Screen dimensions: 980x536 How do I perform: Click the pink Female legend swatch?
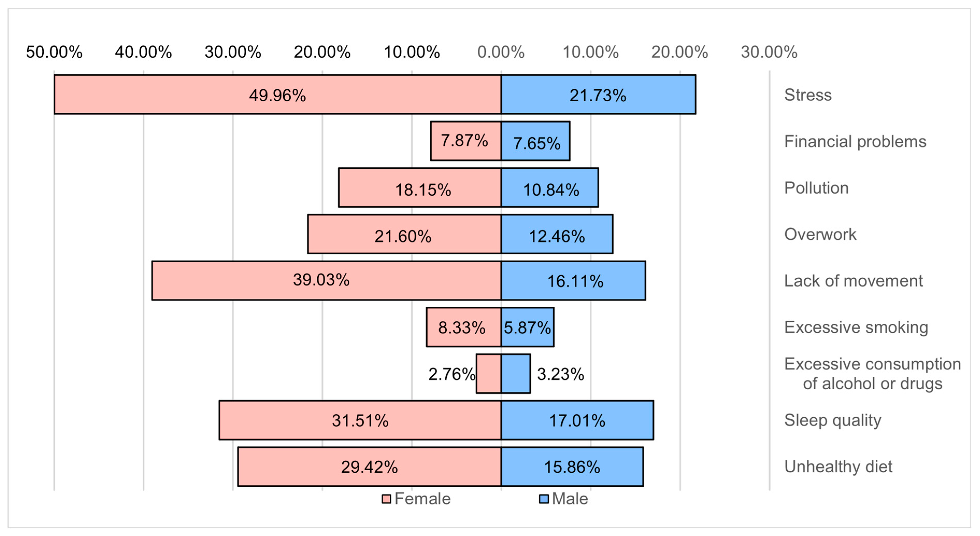tap(386, 499)
